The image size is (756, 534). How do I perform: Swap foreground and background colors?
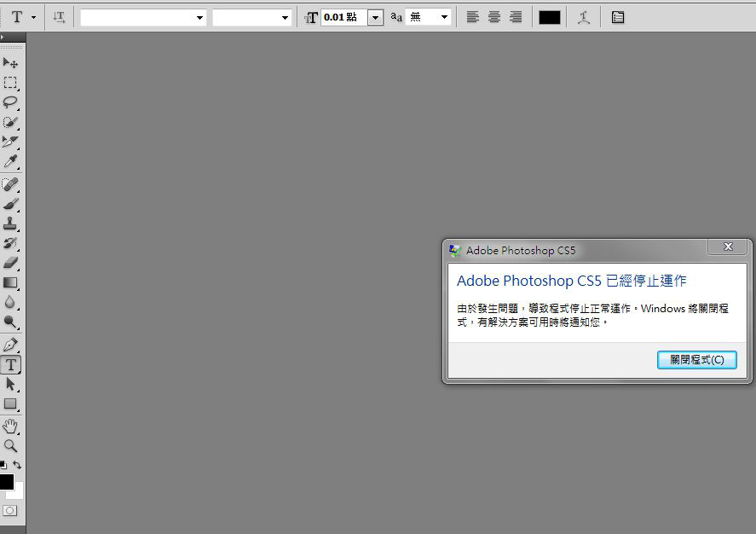(17, 465)
